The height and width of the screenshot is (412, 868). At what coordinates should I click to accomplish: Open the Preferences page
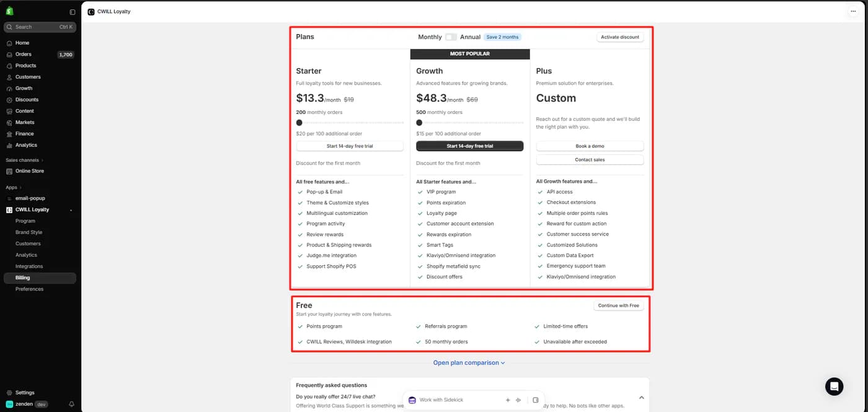(30, 289)
